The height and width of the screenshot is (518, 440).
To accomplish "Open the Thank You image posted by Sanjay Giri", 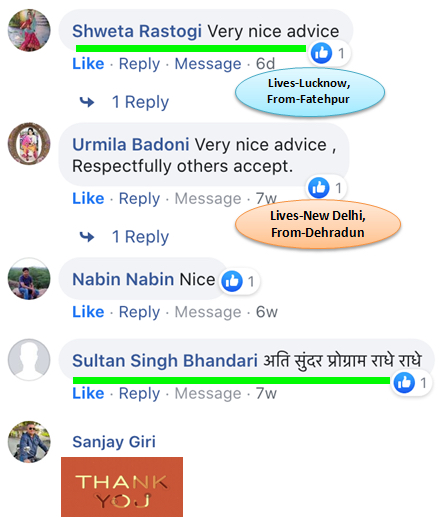I will (x=122, y=487).
